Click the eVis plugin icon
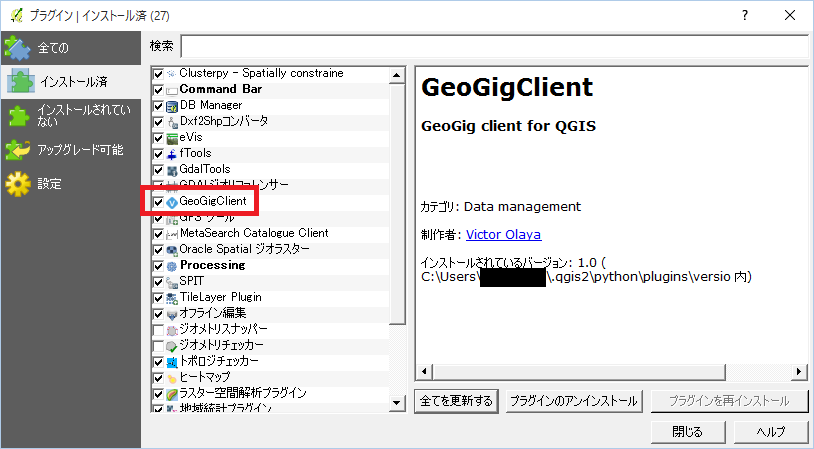Image resolution: width=814 pixels, height=449 pixels. (172, 139)
